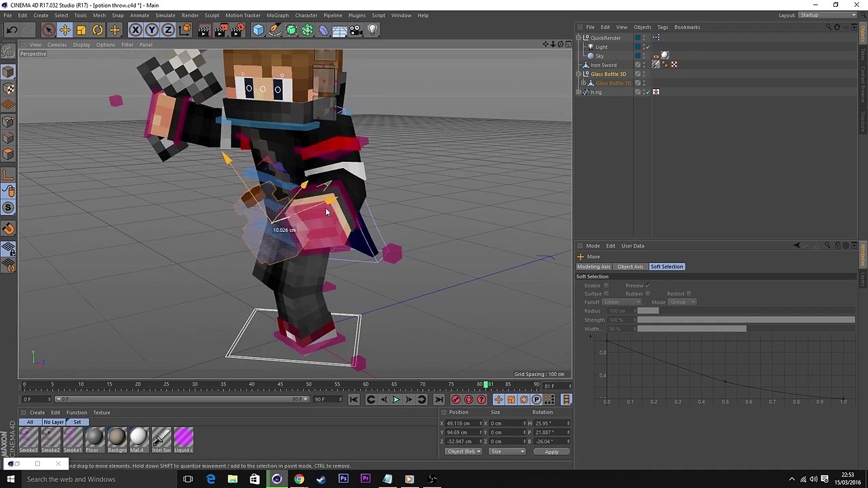Open the Size mode dropdown
The height and width of the screenshot is (488, 868).
coord(507,451)
